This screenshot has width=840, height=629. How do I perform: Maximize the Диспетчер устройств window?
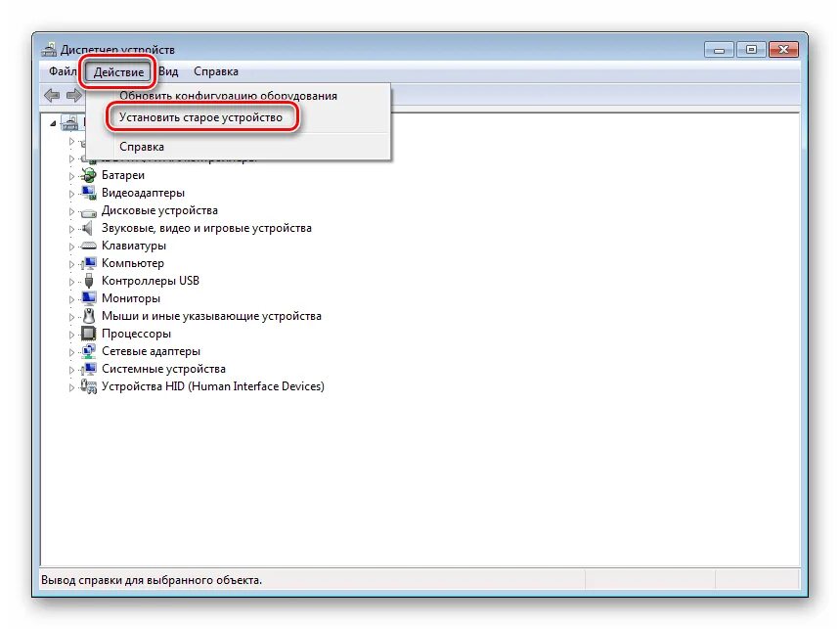pyautogui.click(x=751, y=50)
